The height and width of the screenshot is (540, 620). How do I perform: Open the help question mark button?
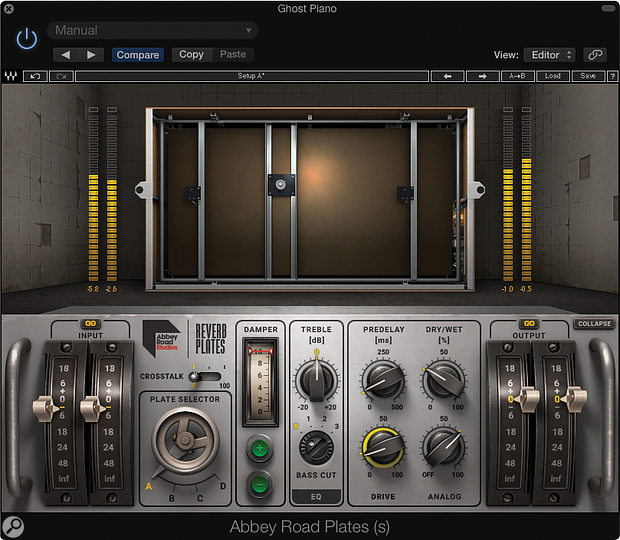(x=612, y=76)
